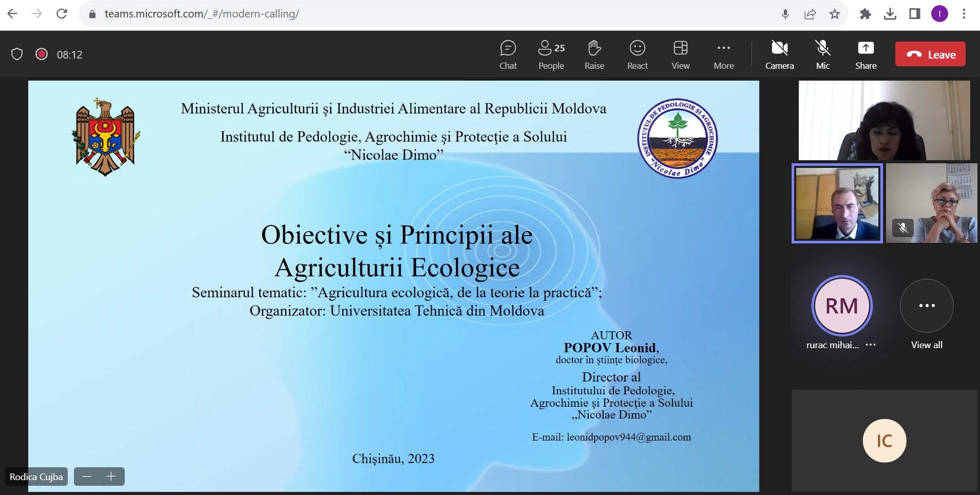Click the muted mic badge on video tile

click(x=903, y=227)
